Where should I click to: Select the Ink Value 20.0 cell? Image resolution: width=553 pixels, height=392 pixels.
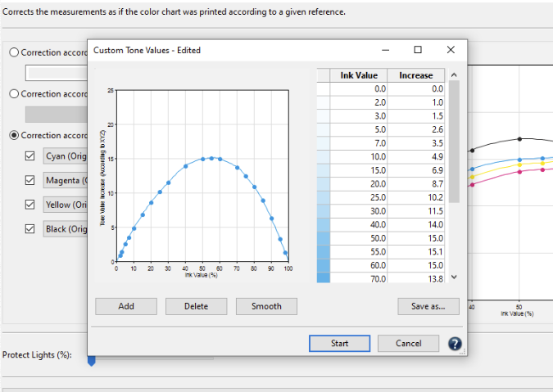click(x=359, y=184)
